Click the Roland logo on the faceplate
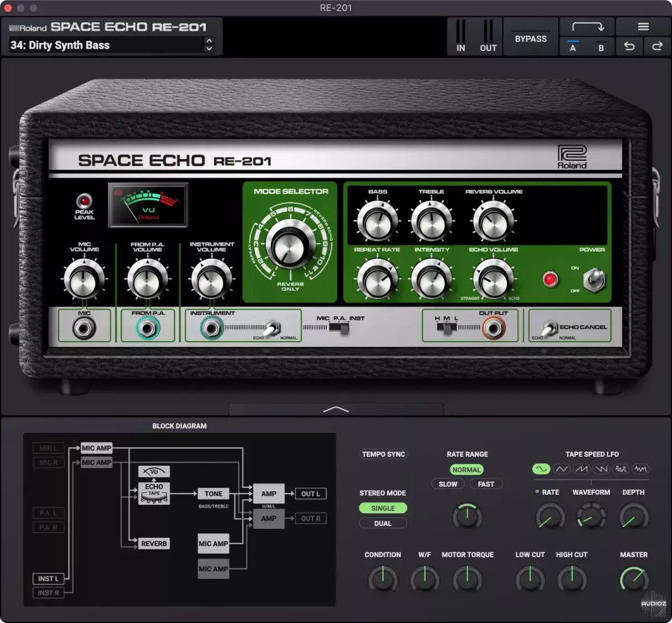 [x=572, y=157]
